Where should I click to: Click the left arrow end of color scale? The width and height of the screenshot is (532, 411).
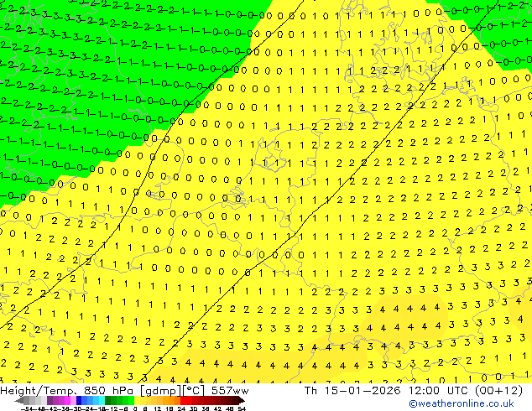(x=19, y=400)
